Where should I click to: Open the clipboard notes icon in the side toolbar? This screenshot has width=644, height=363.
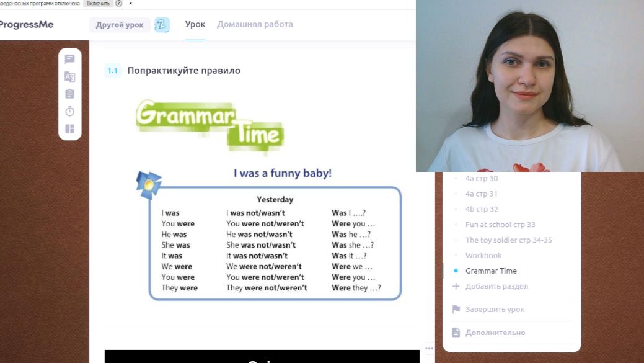70,94
